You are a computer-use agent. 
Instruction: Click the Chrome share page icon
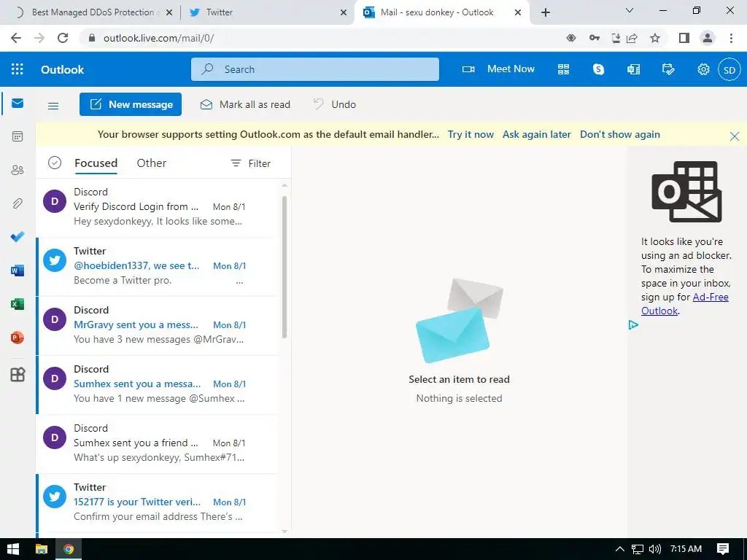coord(632,38)
